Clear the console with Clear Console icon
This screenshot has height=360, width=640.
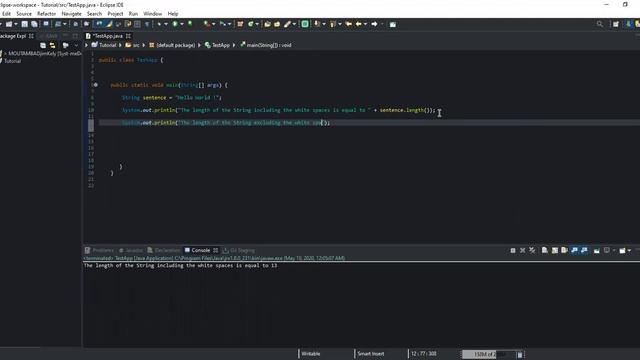click(x=544, y=250)
